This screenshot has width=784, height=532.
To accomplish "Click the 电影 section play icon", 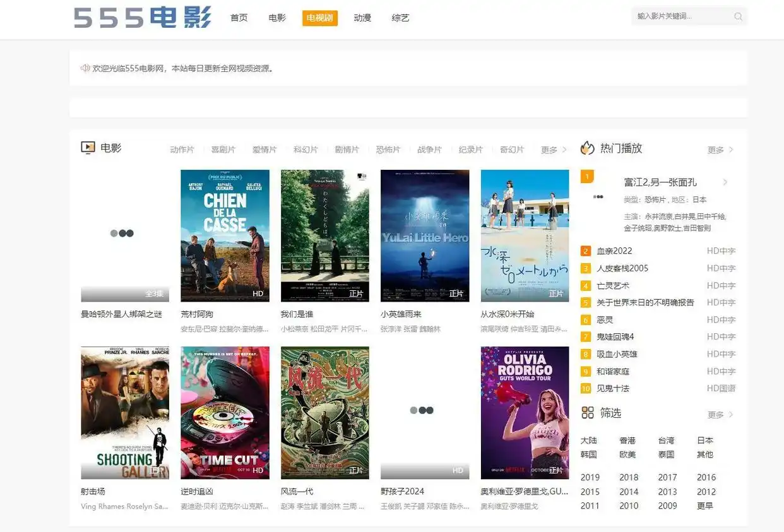I will (x=88, y=148).
